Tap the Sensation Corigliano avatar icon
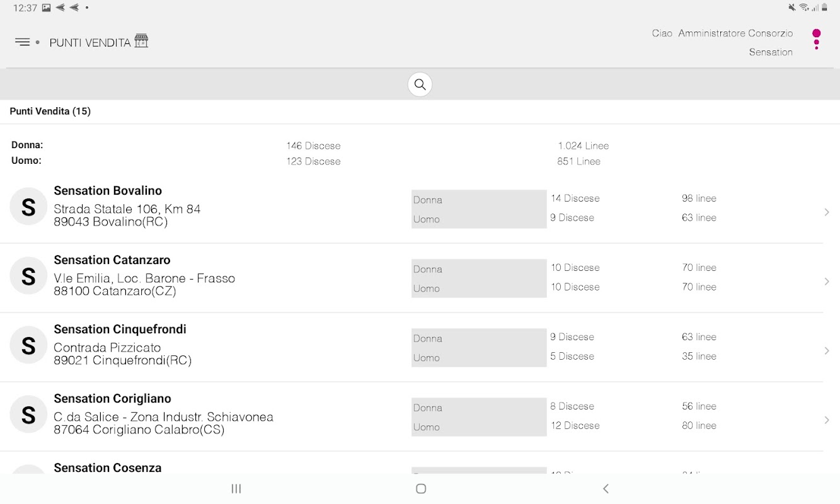 tap(28, 415)
